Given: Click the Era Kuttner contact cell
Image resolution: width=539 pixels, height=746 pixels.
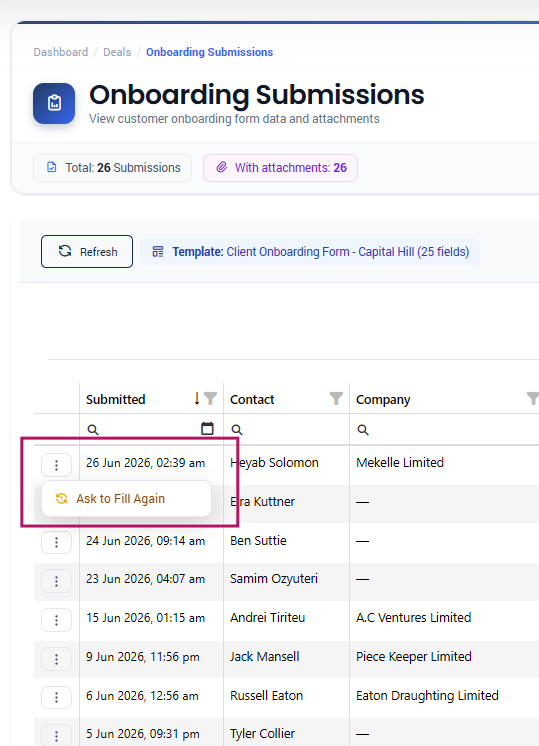Looking at the screenshot, I should pos(286,501).
